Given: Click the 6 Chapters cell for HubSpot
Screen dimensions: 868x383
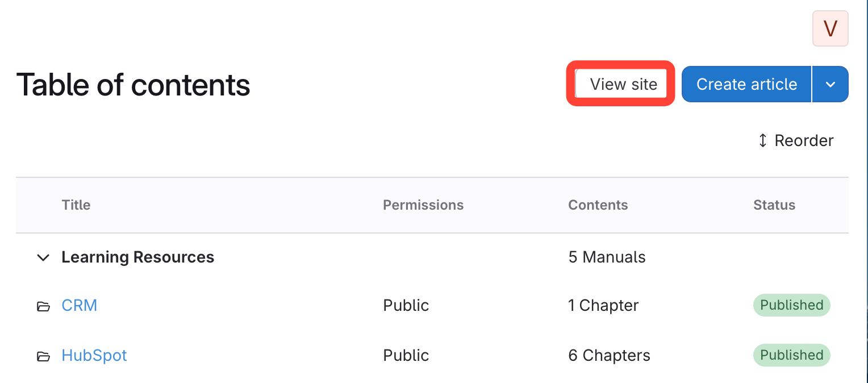Looking at the screenshot, I should coord(609,355).
